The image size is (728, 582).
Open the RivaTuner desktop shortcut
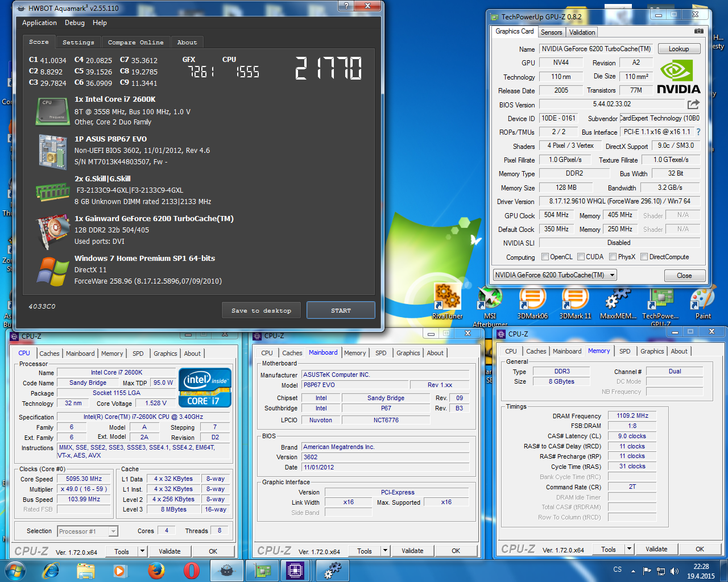(x=447, y=301)
